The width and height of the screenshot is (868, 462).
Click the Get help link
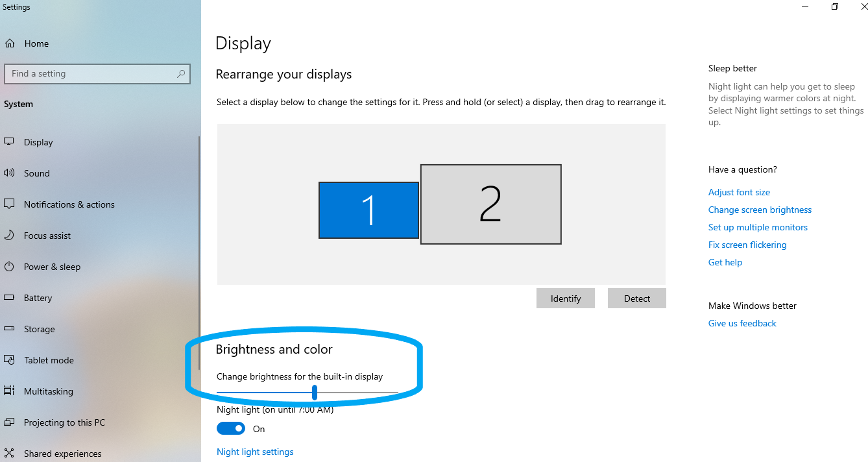point(725,262)
